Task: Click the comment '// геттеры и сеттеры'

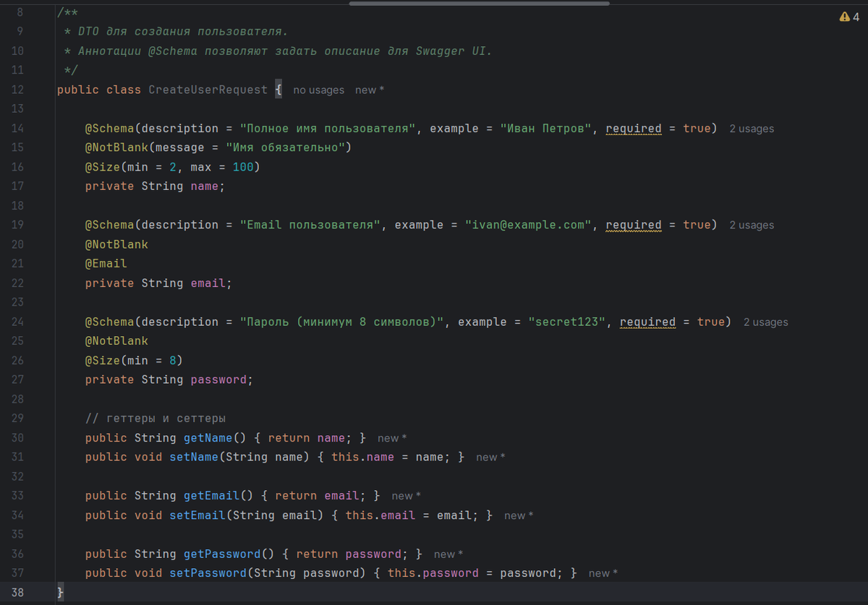Action: [x=156, y=419]
